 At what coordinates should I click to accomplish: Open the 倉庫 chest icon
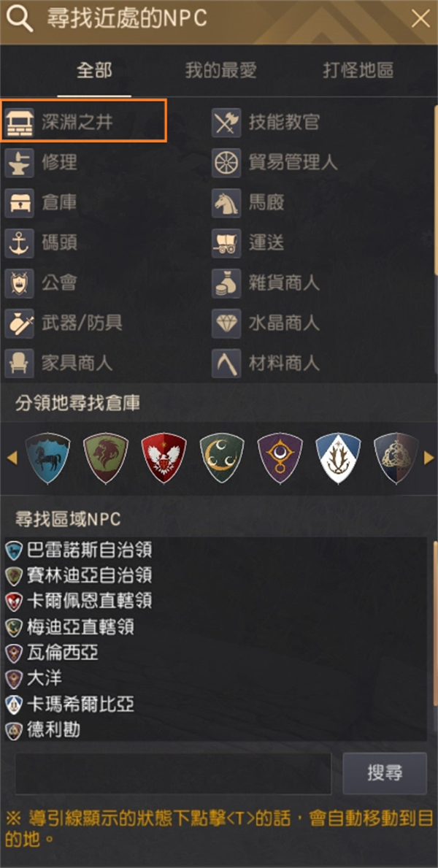[20, 203]
